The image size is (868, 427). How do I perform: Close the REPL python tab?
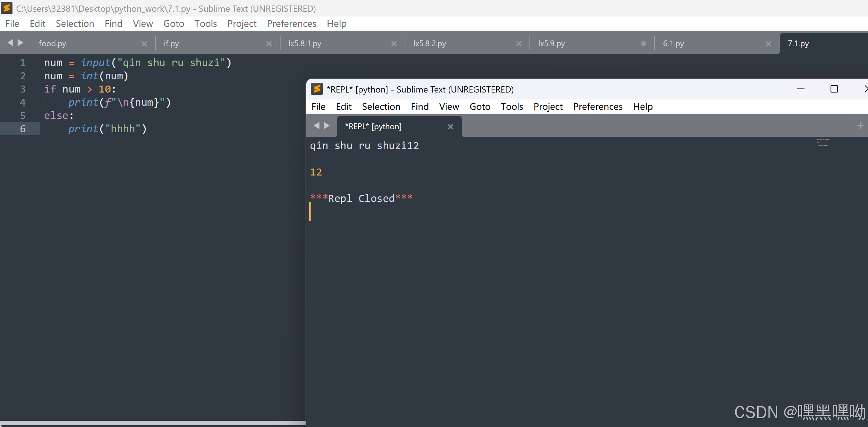click(x=450, y=127)
